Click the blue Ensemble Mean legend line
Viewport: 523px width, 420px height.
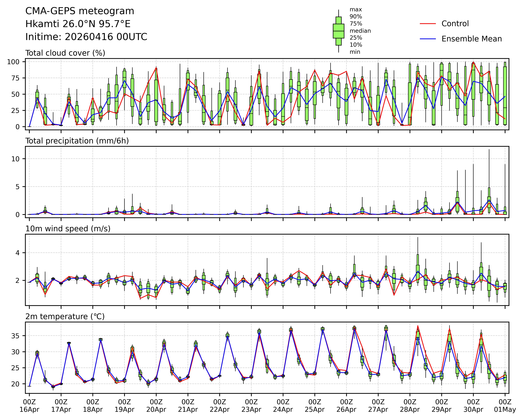[428, 39]
